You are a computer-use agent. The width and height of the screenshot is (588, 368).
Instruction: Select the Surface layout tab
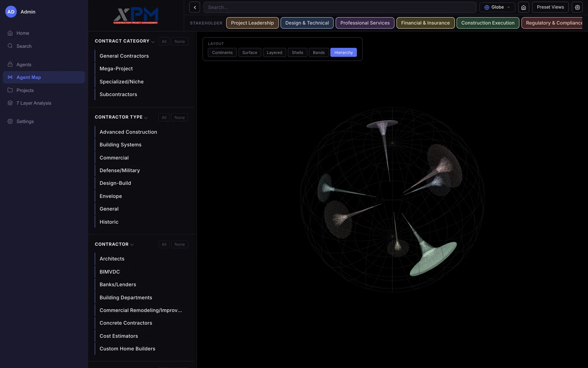tap(250, 53)
